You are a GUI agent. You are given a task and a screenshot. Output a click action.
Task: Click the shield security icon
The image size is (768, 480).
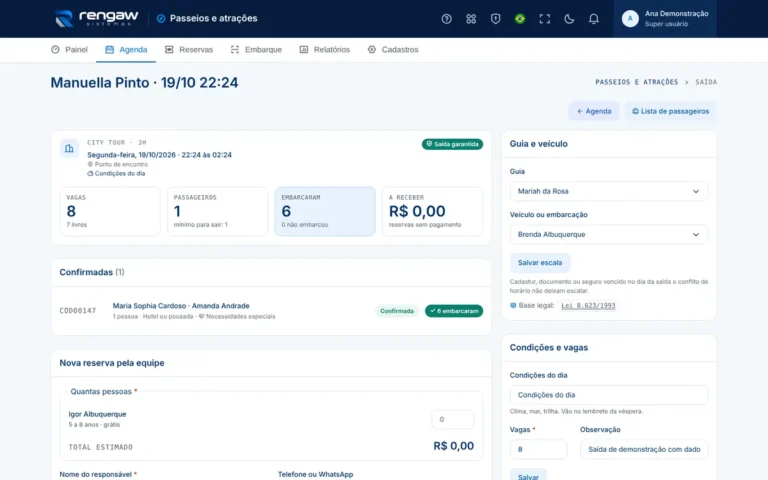tap(496, 19)
